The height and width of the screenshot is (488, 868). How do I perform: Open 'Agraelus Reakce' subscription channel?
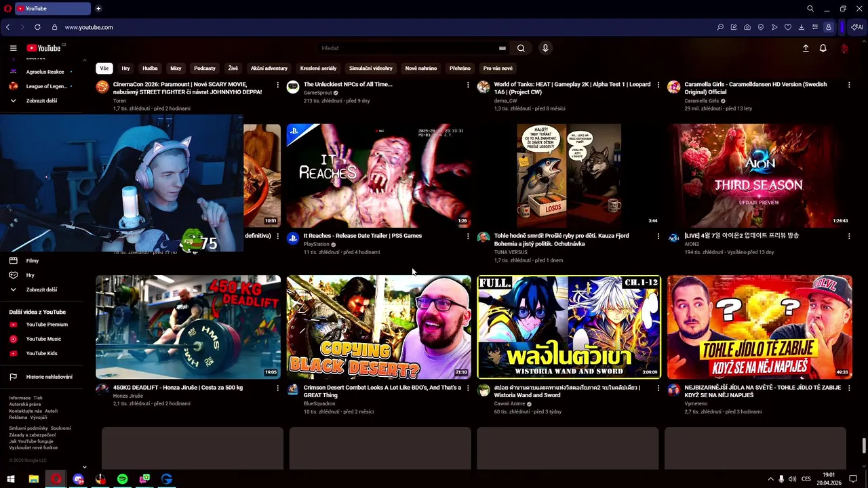(42, 72)
